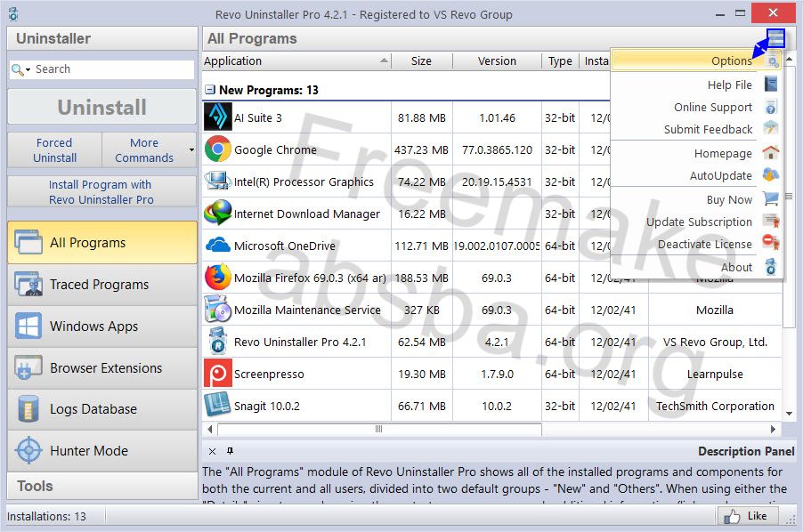This screenshot has width=803, height=532.
Task: Open Options from the menu
Action: point(696,60)
